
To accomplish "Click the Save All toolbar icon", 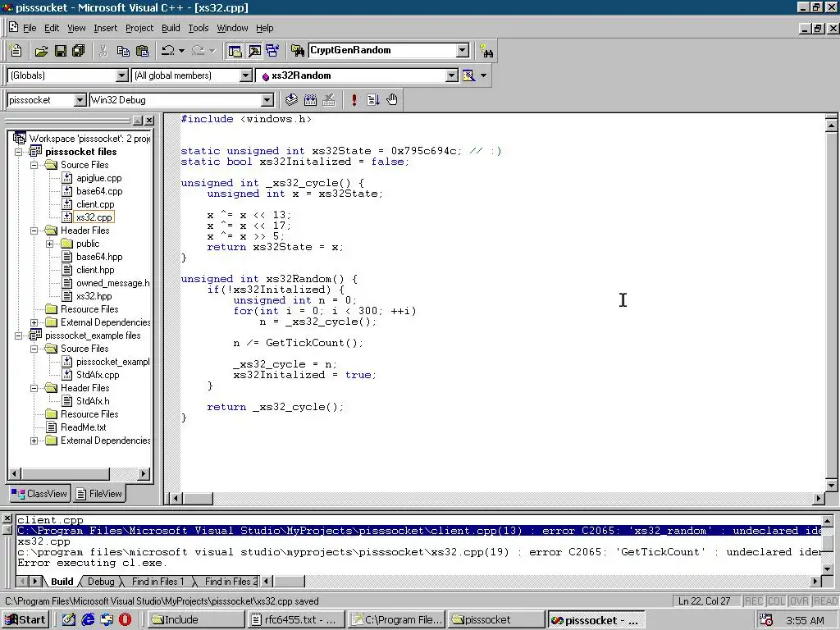I will click(79, 51).
